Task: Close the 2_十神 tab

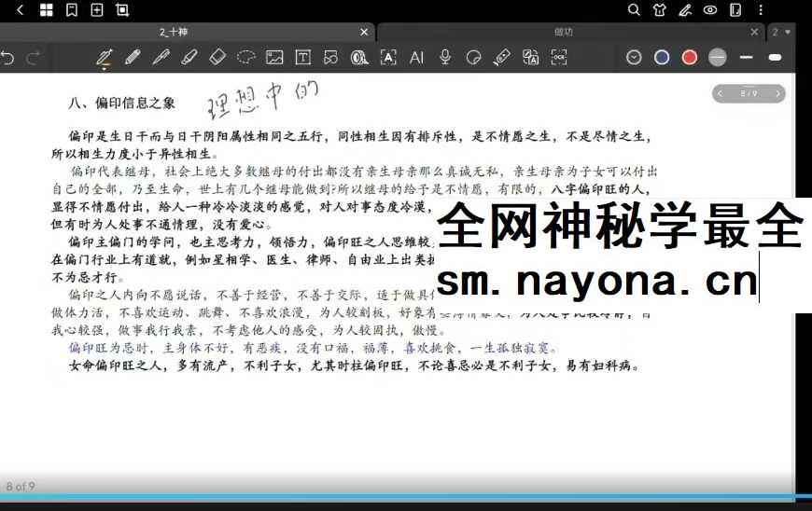Action: (x=364, y=32)
